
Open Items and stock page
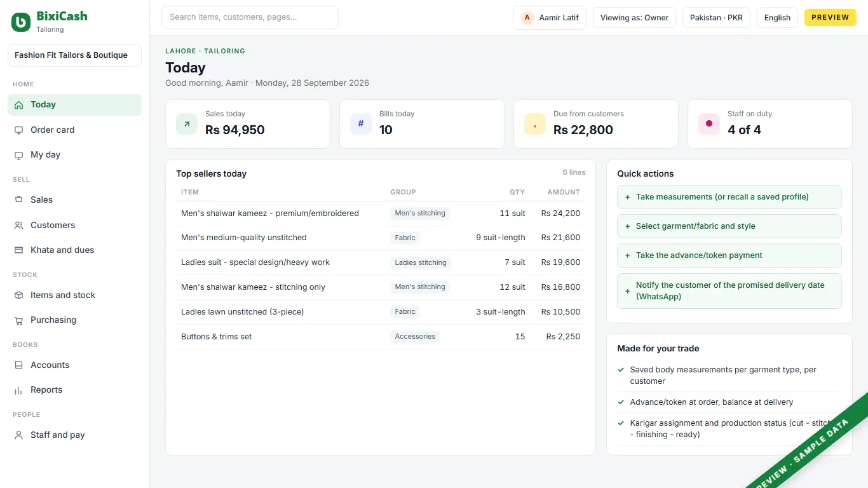[74, 295]
